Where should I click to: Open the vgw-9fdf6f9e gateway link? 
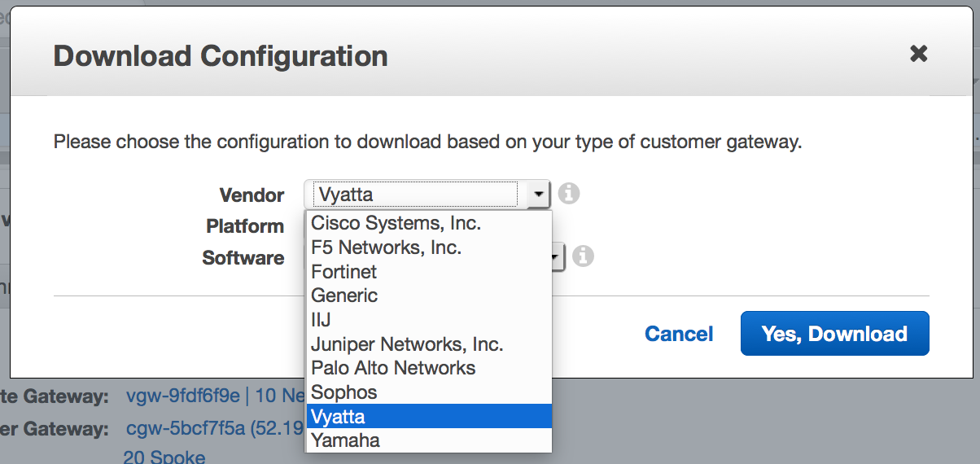[x=183, y=396]
